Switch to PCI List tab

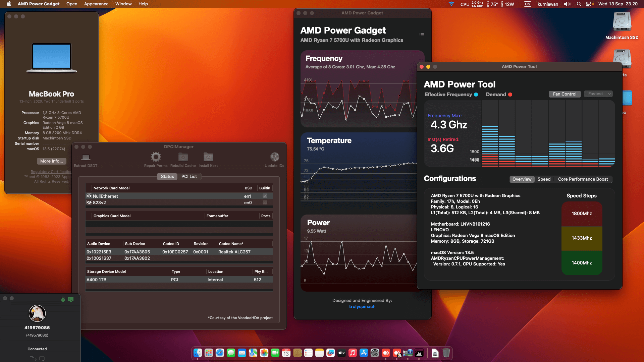tap(189, 177)
